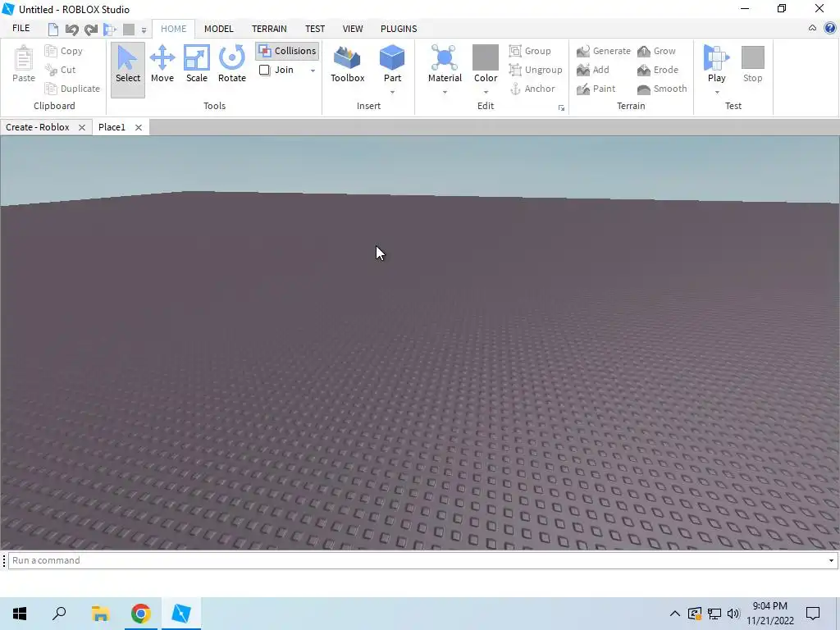This screenshot has height=630, width=840.
Task: Generate terrain
Action: point(603,51)
